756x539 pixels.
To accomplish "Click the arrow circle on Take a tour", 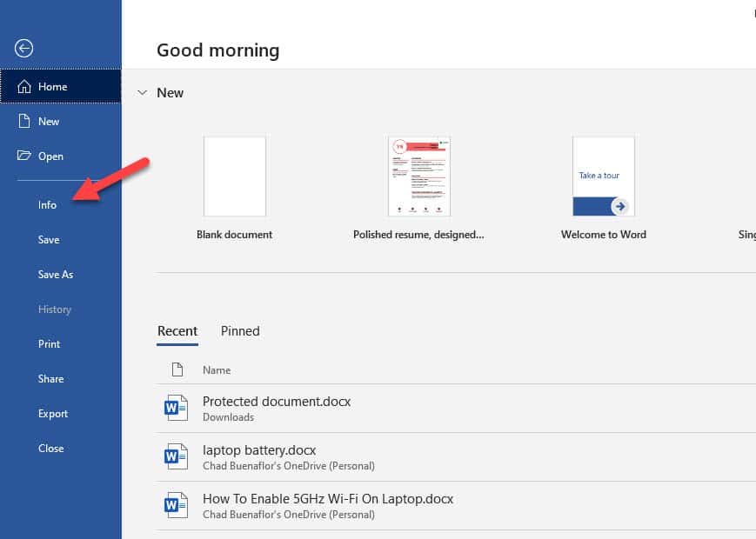I will coord(619,206).
